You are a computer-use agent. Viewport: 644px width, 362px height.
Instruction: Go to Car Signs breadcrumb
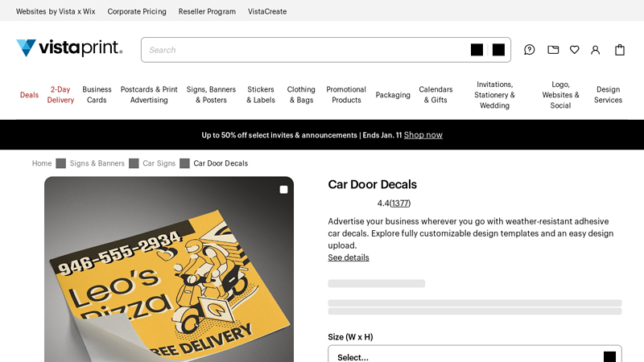(x=159, y=163)
